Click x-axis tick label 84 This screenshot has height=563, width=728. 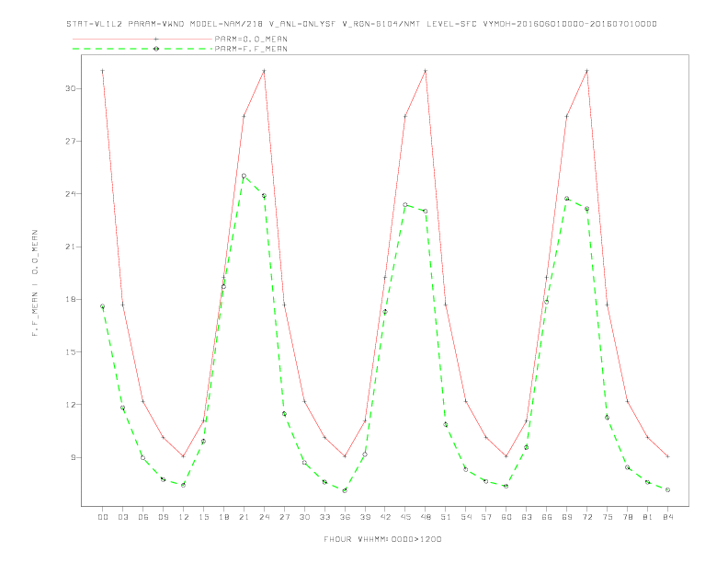667,517
